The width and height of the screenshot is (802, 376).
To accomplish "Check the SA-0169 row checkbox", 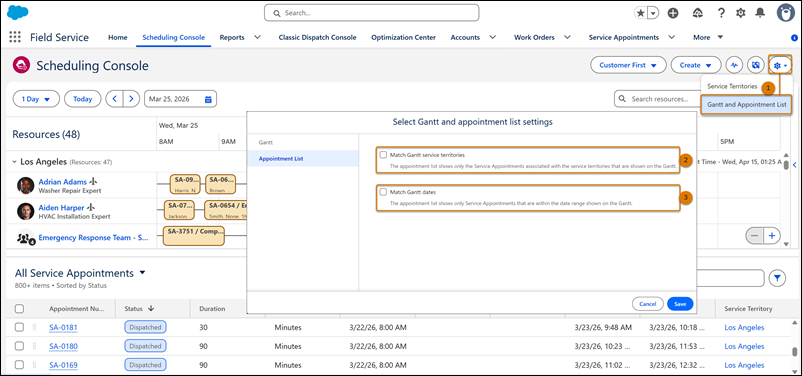I will [19, 365].
